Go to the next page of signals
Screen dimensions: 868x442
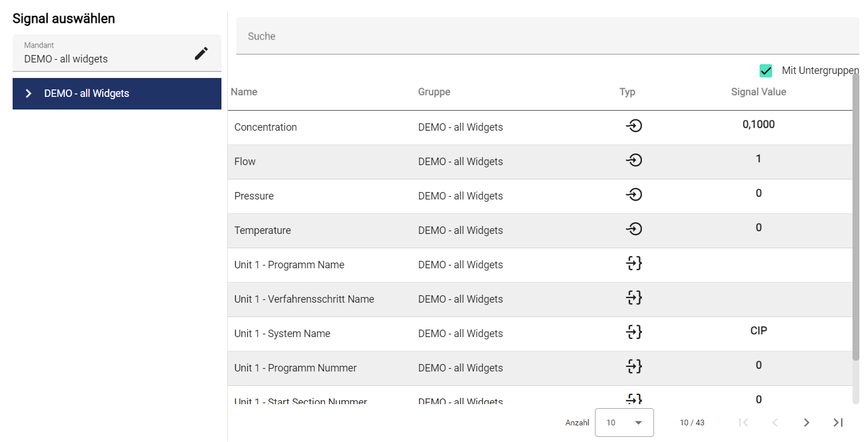(x=807, y=423)
